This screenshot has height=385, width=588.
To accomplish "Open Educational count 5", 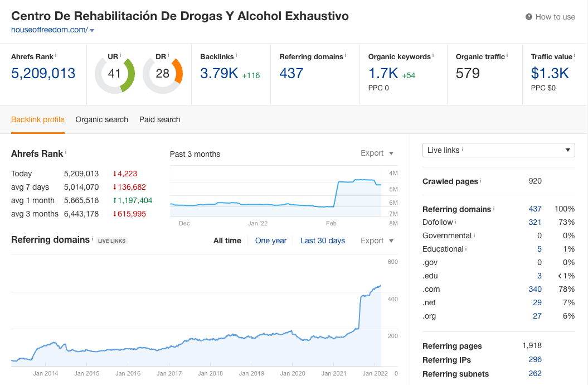I will coord(540,249).
